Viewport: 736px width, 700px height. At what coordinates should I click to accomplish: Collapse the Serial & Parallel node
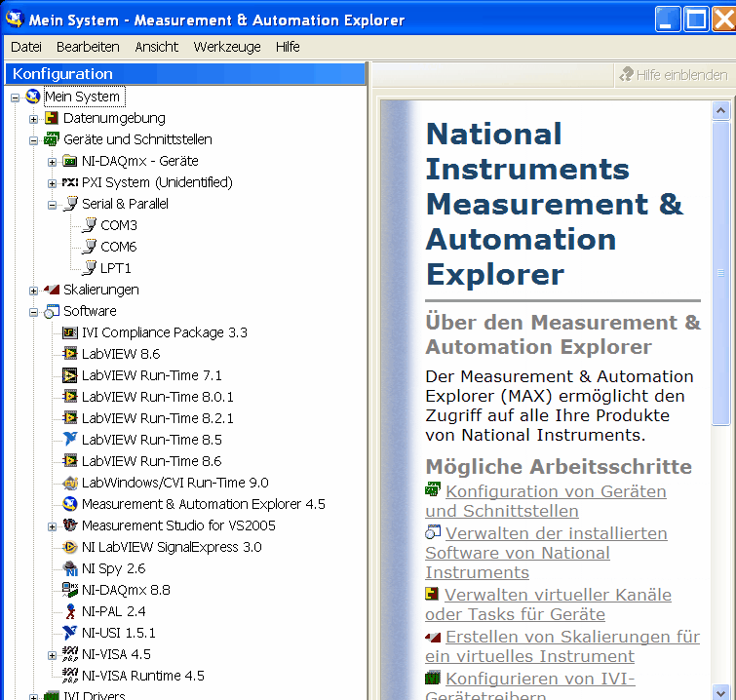click(53, 205)
